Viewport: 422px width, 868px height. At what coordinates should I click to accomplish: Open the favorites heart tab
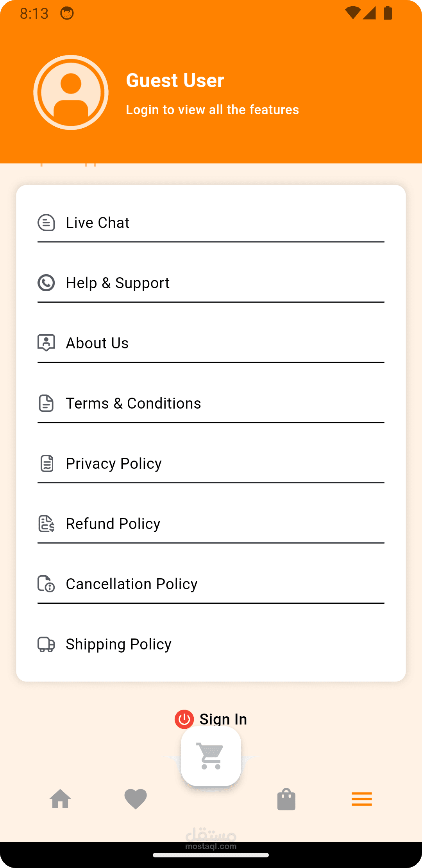[136, 799]
